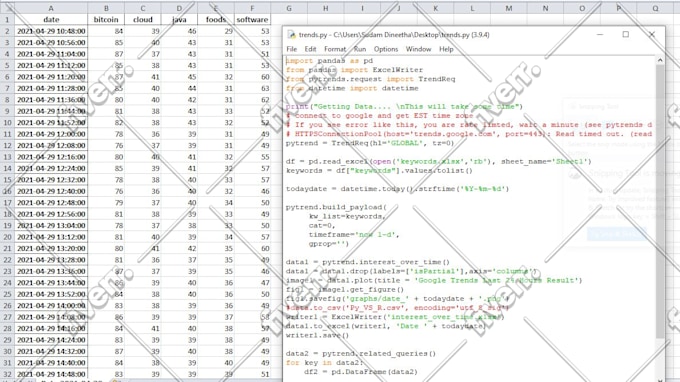Select column B header in the spreadsheet
Screen dimensions: 680x382
(x=106, y=8)
